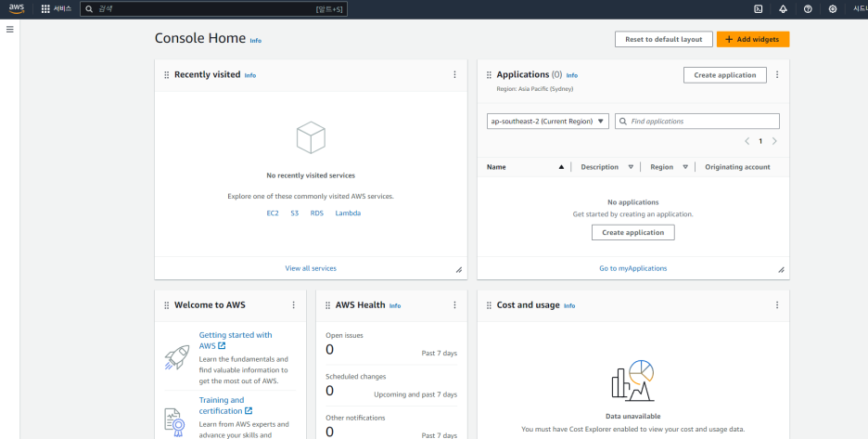Expand the left hamburger navigation menu
This screenshot has height=439, width=868.
(x=10, y=30)
